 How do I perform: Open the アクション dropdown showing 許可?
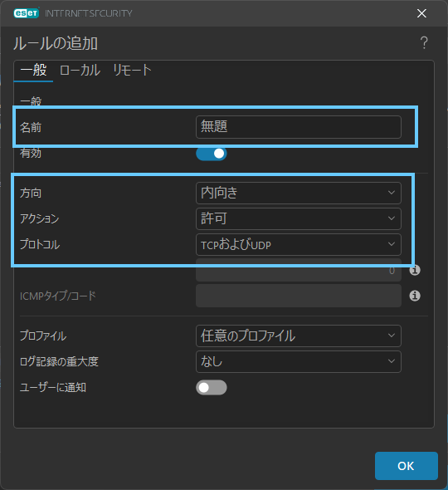tap(299, 218)
